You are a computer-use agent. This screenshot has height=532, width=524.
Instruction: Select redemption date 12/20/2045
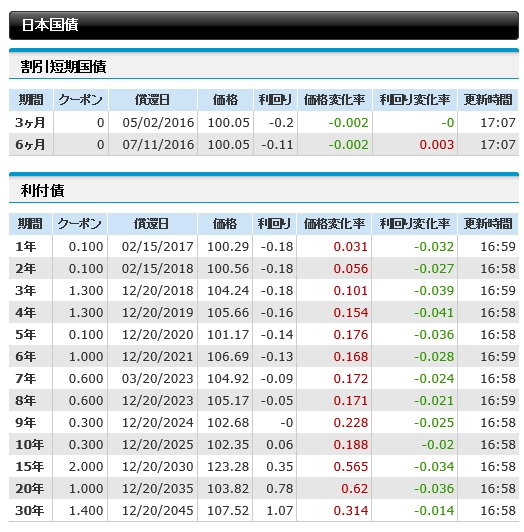pos(157,510)
